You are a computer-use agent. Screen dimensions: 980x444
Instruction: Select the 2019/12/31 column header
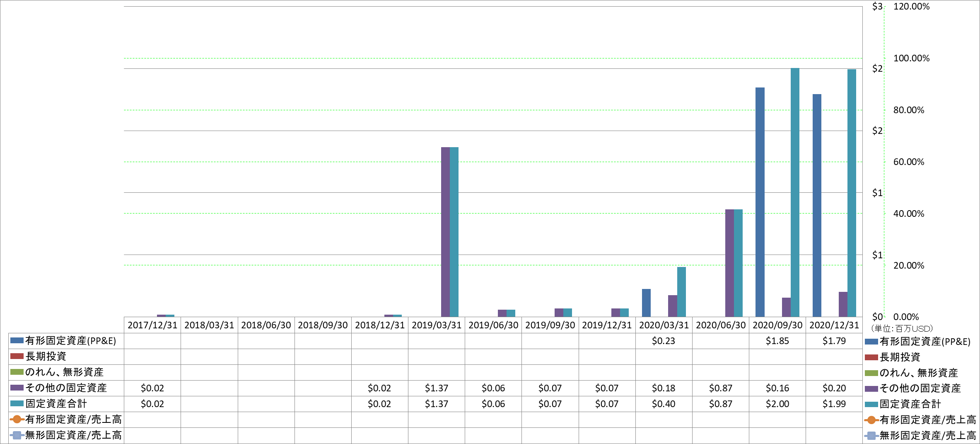pos(607,325)
